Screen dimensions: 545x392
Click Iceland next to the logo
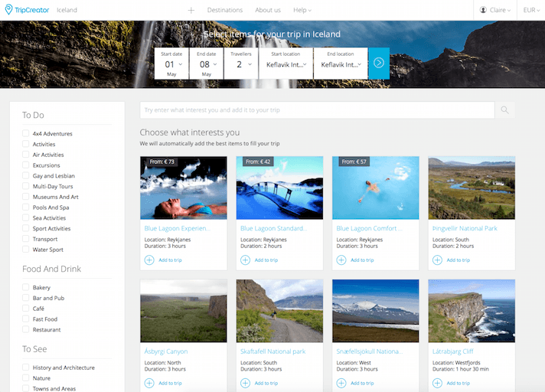tap(67, 10)
